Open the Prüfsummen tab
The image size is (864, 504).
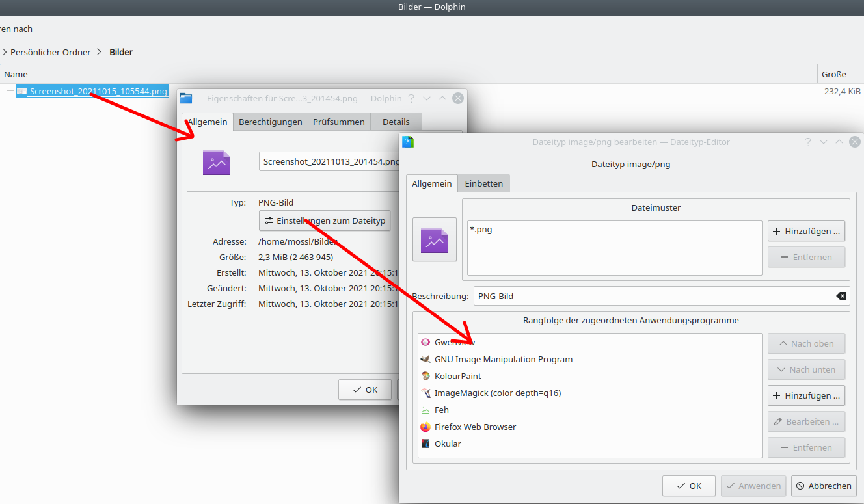click(339, 122)
